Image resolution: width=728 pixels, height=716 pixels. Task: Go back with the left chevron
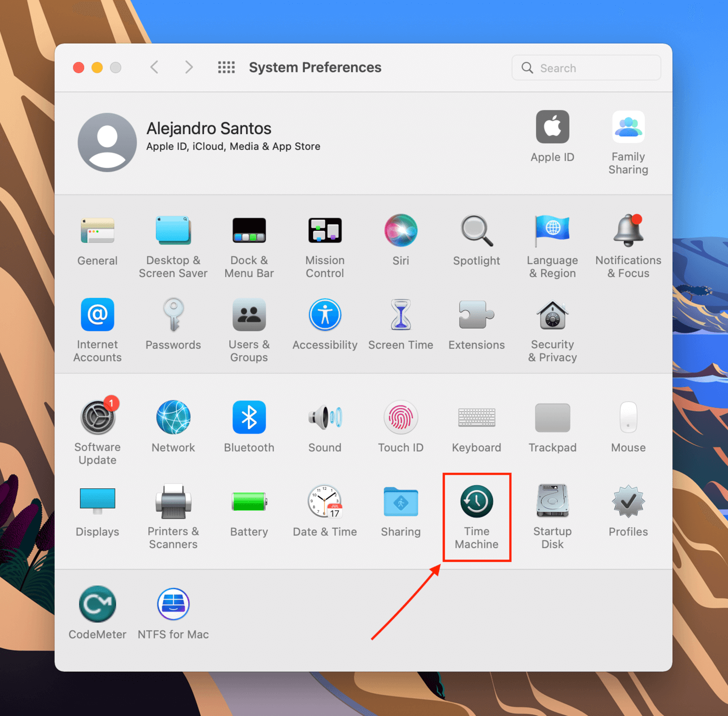[x=154, y=67]
